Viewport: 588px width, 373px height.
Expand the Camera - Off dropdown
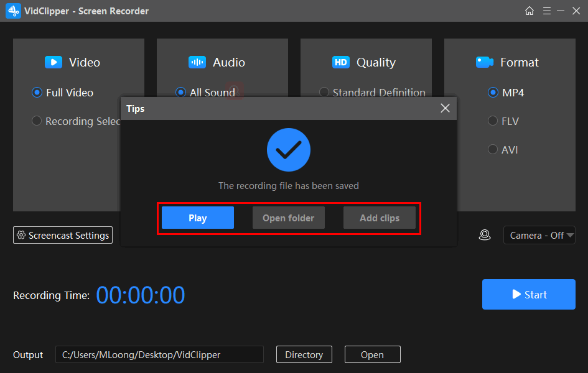(x=539, y=235)
